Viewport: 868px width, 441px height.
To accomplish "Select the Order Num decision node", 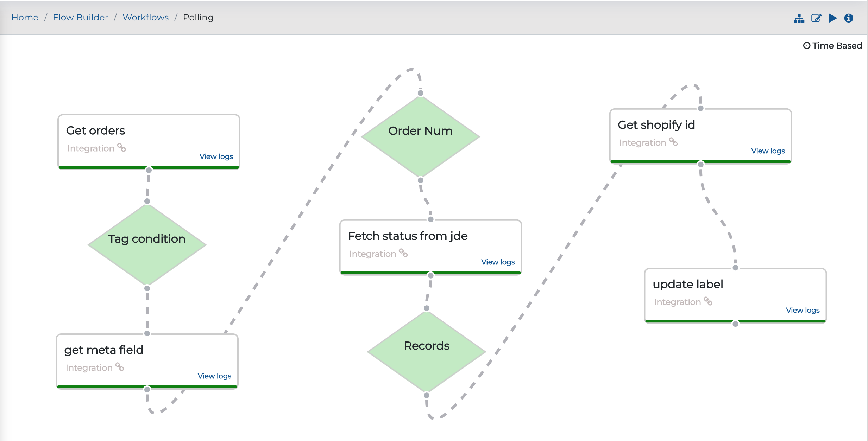I will 421,136.
